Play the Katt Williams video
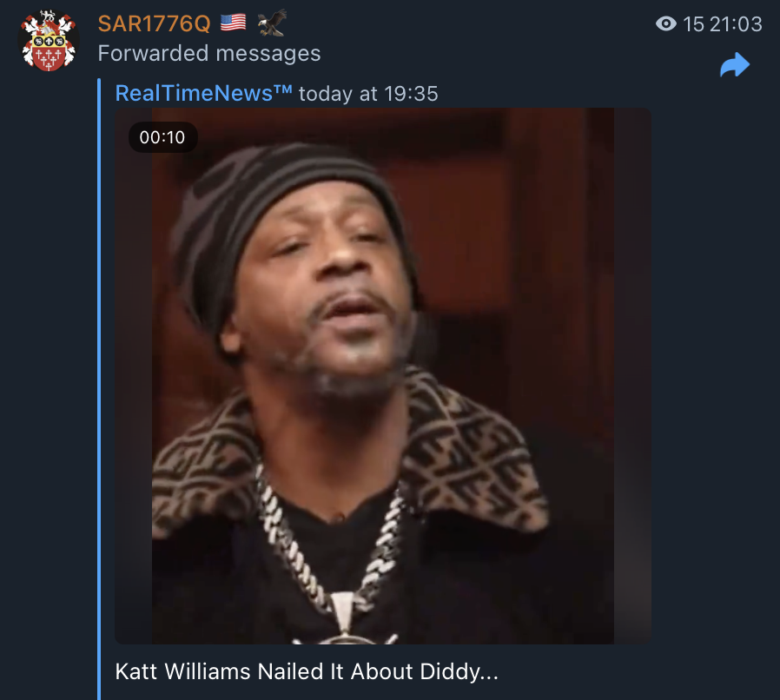Viewport: 780px width, 700px height. coord(383,376)
